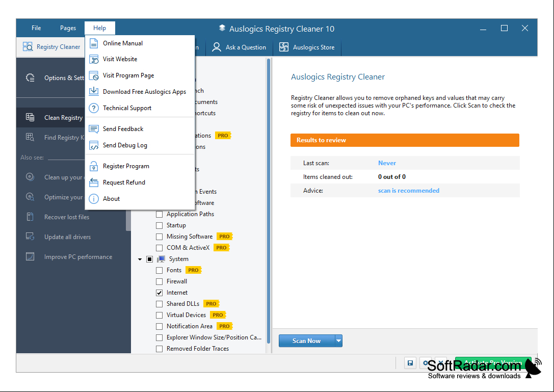Close the Help menu via Help tab
This screenshot has height=392, width=554.
(x=99, y=28)
